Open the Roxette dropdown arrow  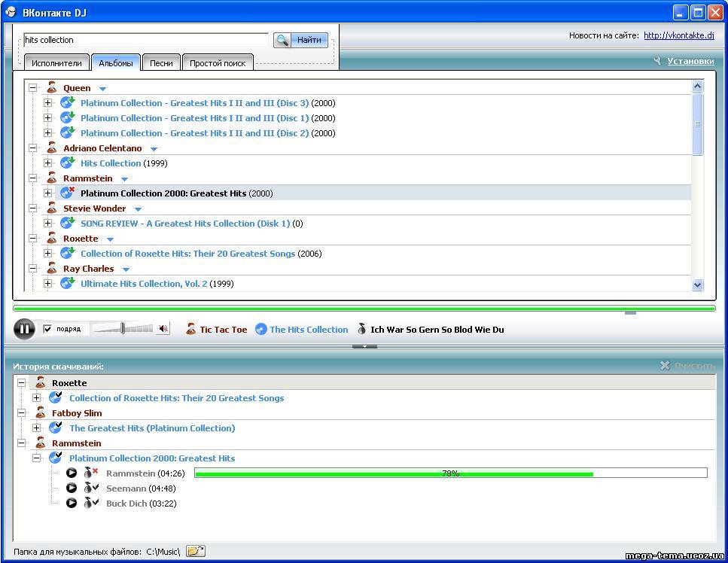(x=110, y=239)
